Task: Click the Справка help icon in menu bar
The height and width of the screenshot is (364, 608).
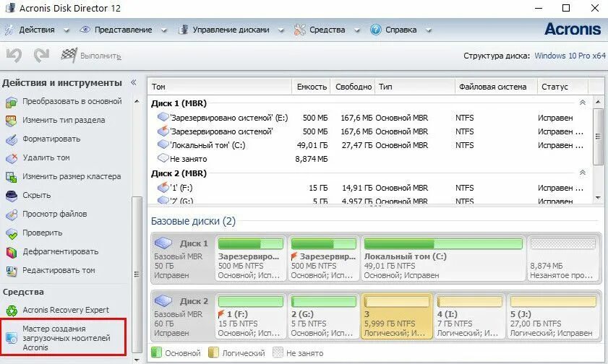Action: [375, 30]
